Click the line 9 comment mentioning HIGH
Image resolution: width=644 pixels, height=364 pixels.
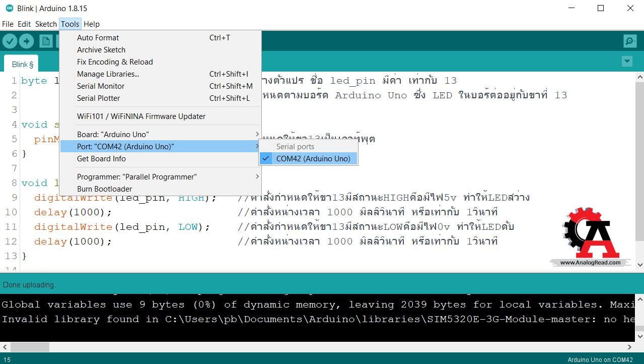coord(384,198)
